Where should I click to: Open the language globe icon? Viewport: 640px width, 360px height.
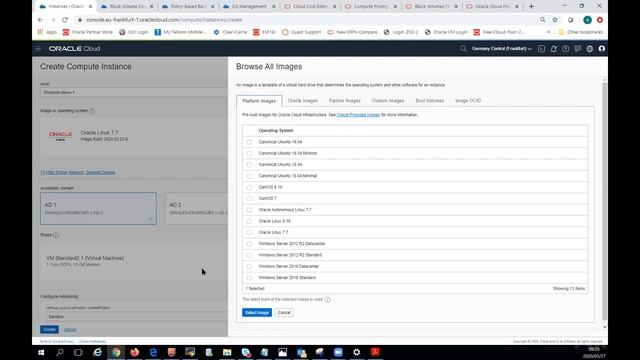click(x=589, y=49)
